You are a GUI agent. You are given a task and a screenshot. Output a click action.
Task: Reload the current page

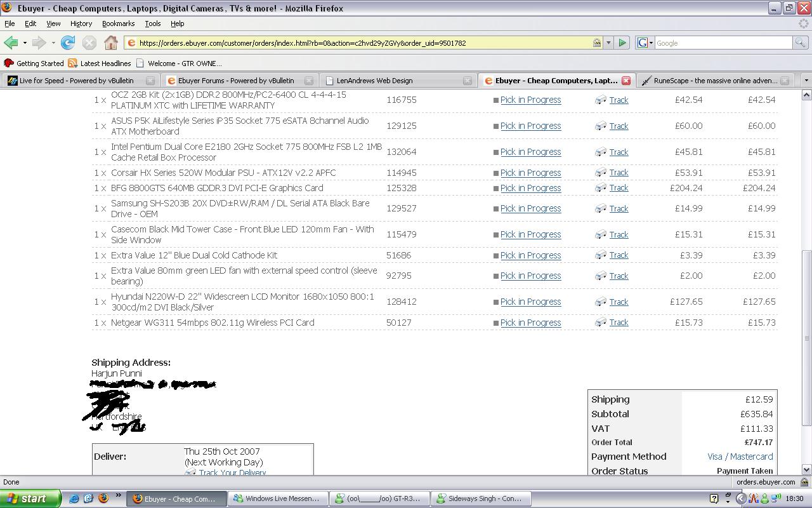68,43
